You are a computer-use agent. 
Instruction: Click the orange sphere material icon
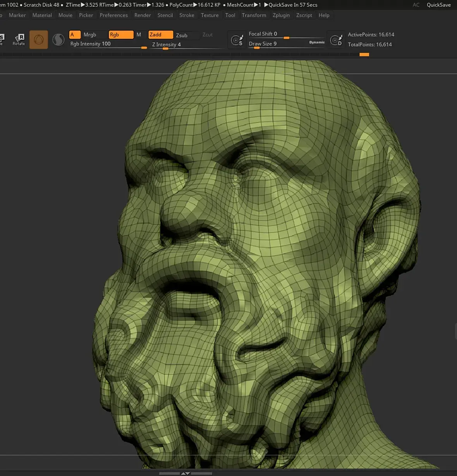click(x=39, y=40)
